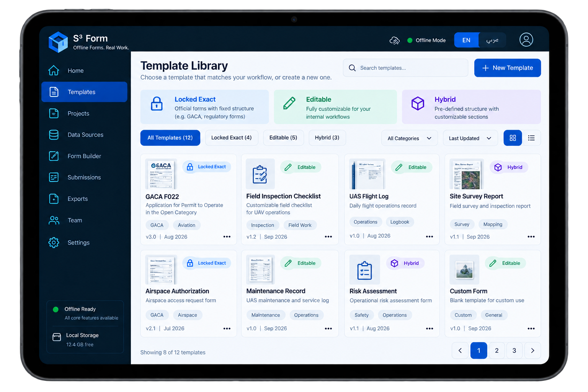The height and width of the screenshot is (392, 588).
Task: Switch language to EN
Action: [466, 40]
